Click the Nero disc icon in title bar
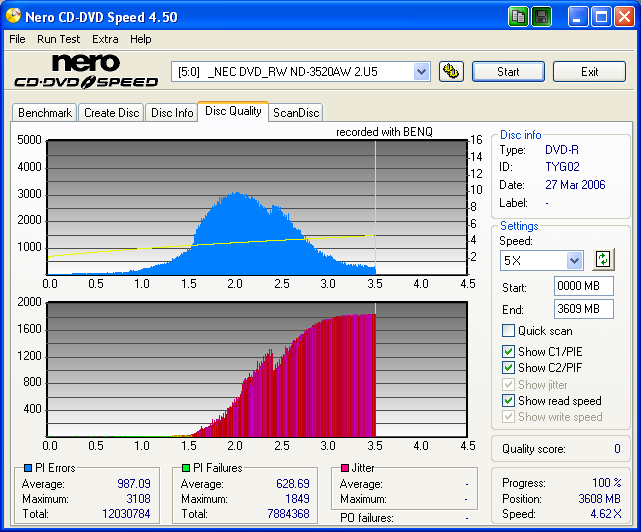This screenshot has width=641, height=532. pyautogui.click(x=13, y=16)
